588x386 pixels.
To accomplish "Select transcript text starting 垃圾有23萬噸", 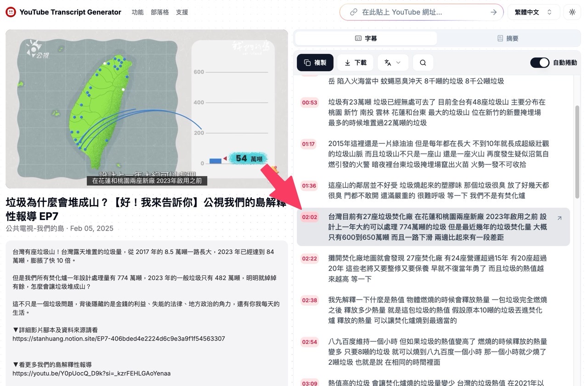I will click(437, 112).
